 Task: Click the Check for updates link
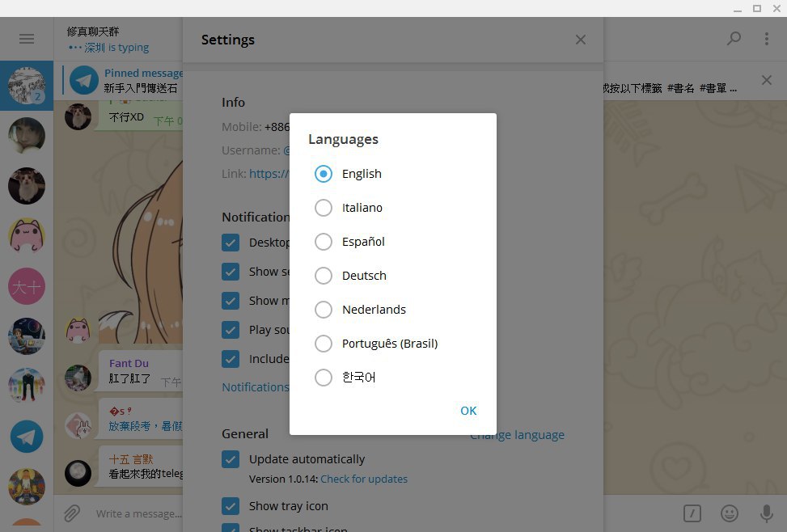364,479
